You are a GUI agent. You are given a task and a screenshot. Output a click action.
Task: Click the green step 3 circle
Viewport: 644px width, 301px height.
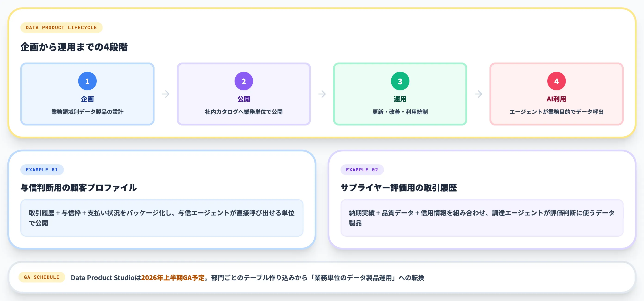point(400,81)
